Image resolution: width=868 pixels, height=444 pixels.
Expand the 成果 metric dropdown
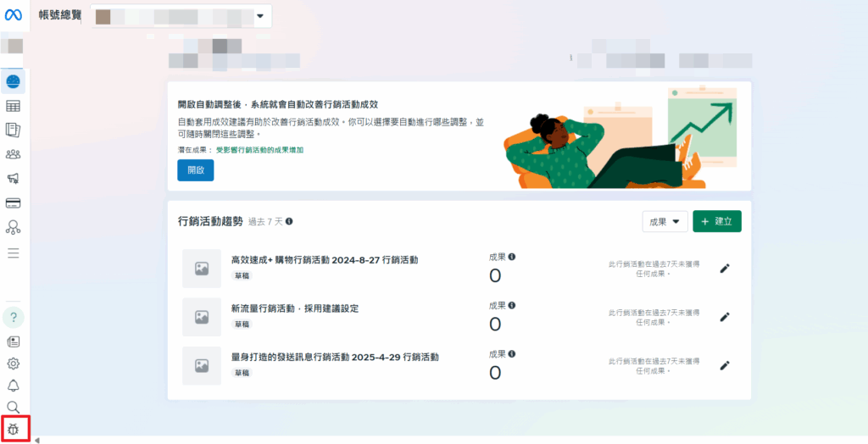[x=665, y=221]
